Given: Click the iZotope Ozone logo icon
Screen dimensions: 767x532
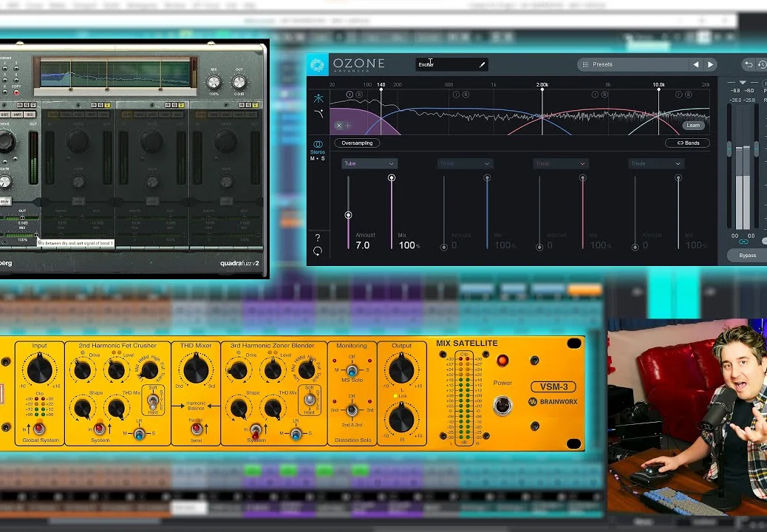Looking at the screenshot, I should tap(318, 64).
